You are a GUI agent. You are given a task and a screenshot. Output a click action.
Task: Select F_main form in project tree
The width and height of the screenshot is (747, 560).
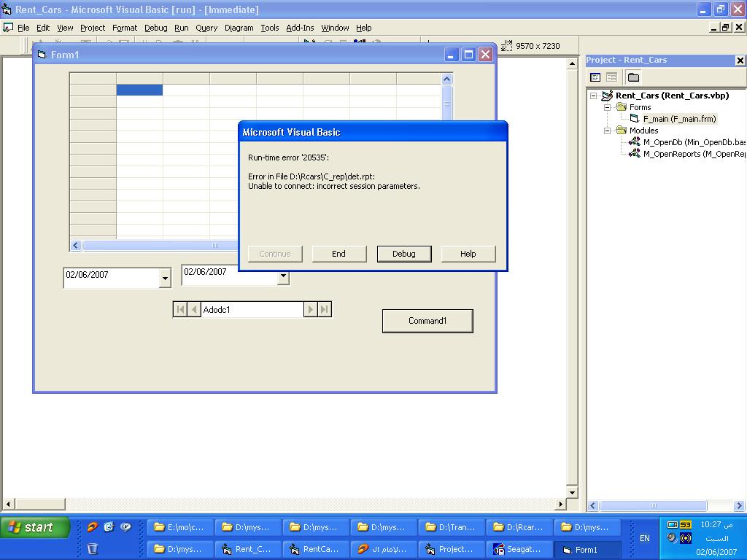point(679,119)
